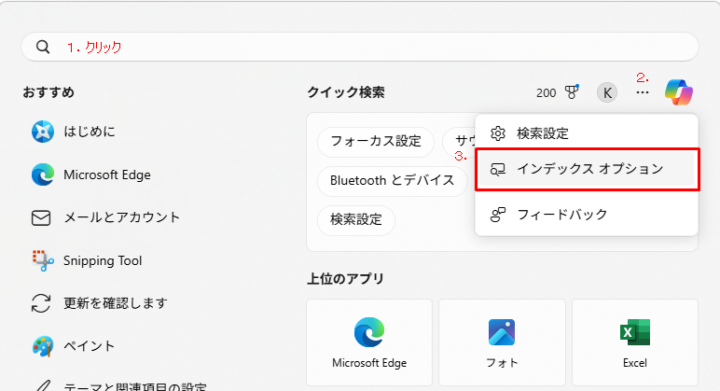Select フィードバック menu item
Screen dimensions: 720x391
click(587, 214)
